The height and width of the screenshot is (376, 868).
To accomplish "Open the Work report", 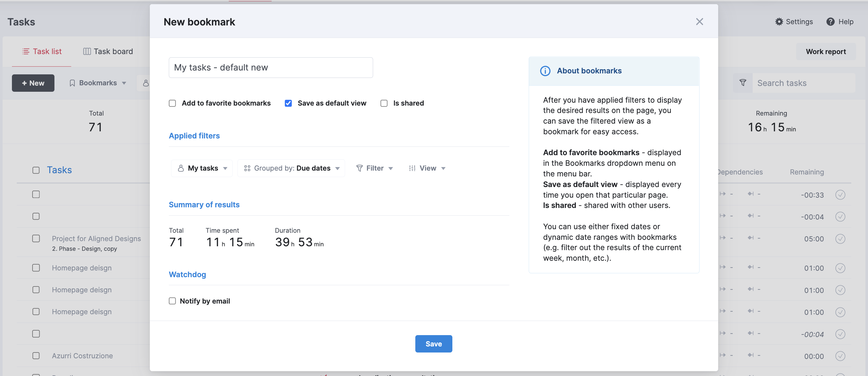I will coord(825,52).
